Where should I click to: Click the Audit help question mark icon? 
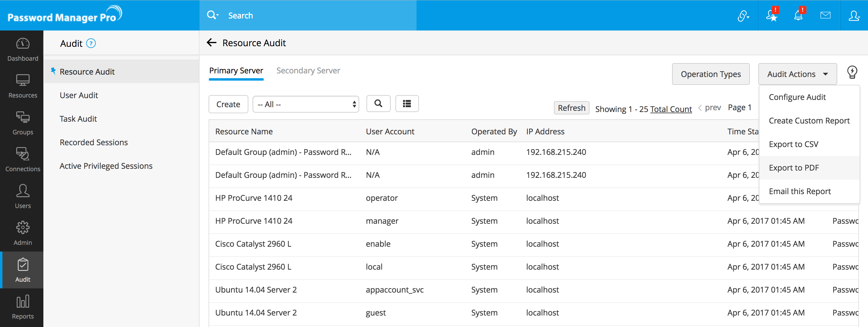tap(91, 43)
